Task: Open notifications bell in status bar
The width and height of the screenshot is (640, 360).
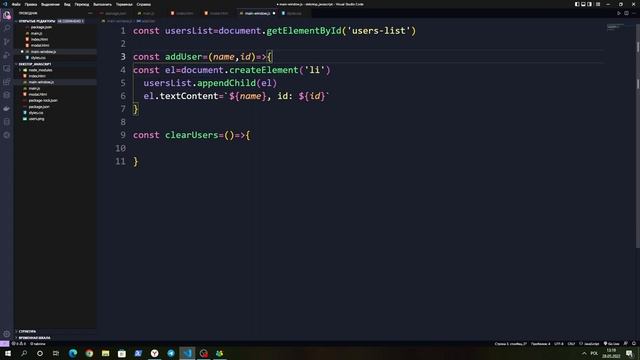Action: (634, 344)
